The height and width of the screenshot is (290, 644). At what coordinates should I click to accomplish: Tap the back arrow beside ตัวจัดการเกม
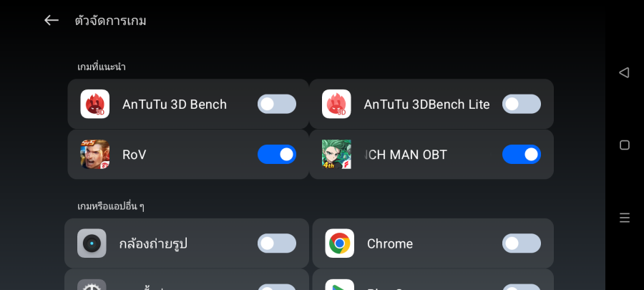pos(52,20)
